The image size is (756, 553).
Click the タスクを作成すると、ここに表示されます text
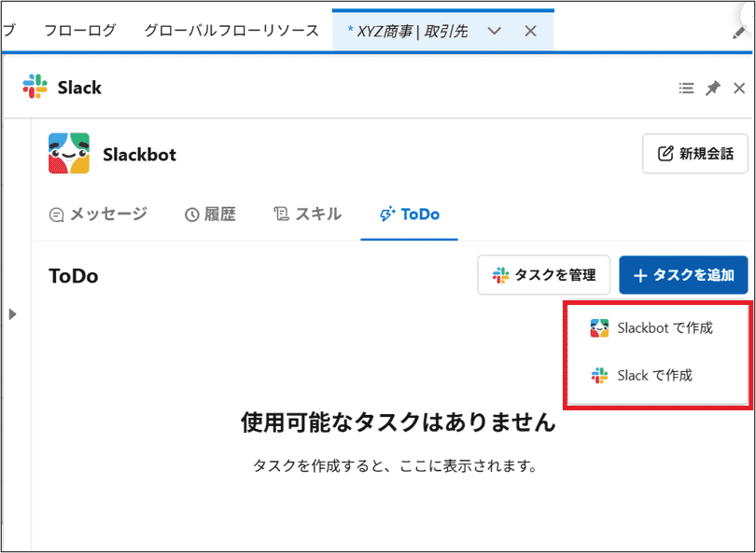coord(396,466)
